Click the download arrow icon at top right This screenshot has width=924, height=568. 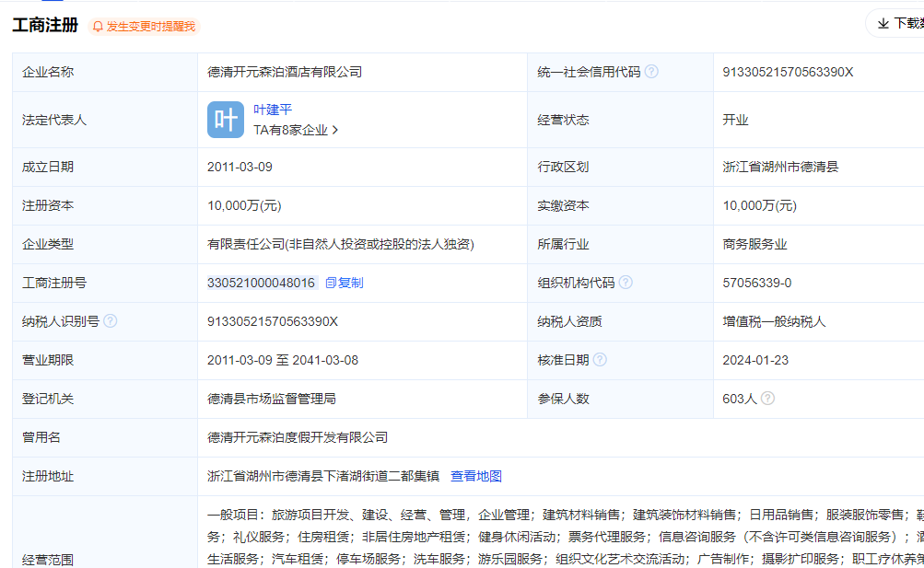[x=883, y=24]
